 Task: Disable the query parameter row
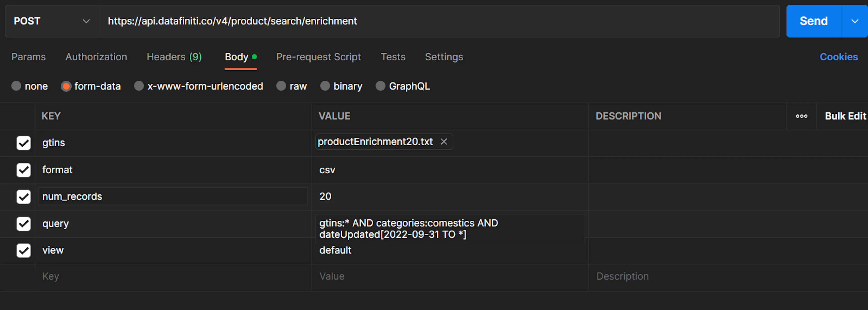pyautogui.click(x=23, y=224)
